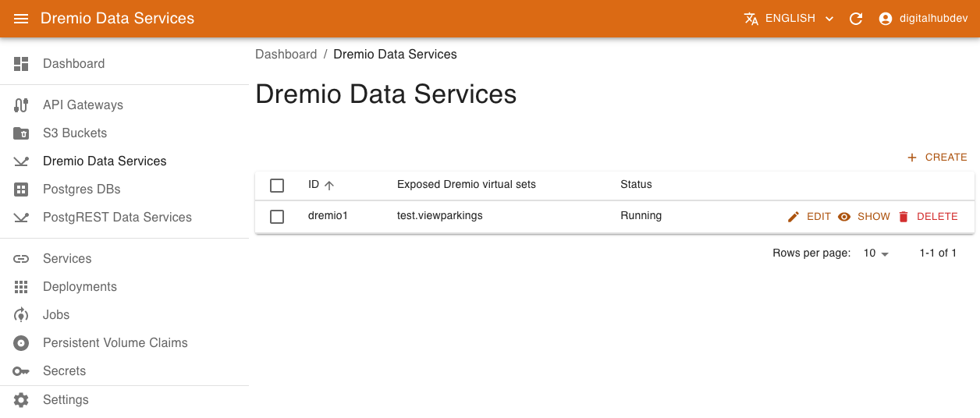Click the Deployments grid icon
The image size is (980, 418).
point(21,287)
